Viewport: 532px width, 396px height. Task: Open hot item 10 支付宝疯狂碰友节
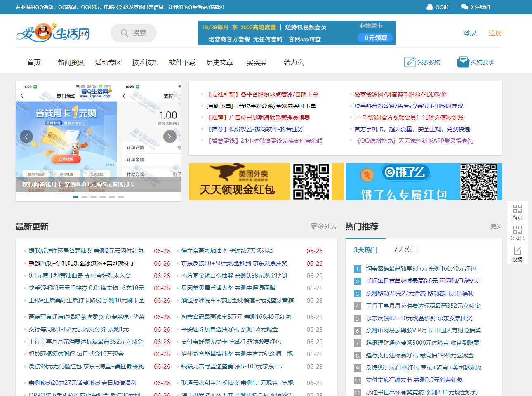point(414,380)
